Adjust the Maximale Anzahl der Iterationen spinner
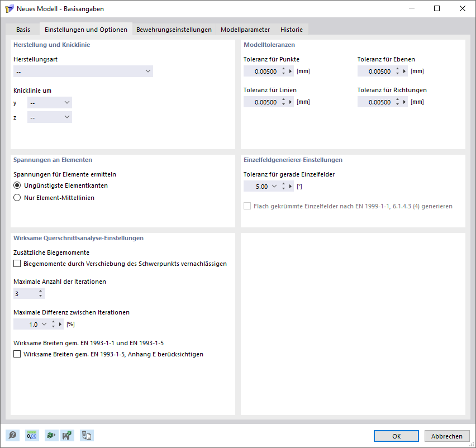 tap(40, 293)
